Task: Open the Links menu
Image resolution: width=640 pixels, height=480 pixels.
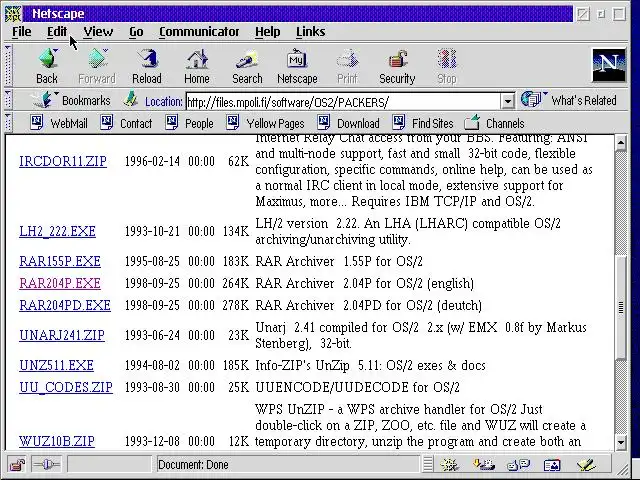Action: (311, 32)
